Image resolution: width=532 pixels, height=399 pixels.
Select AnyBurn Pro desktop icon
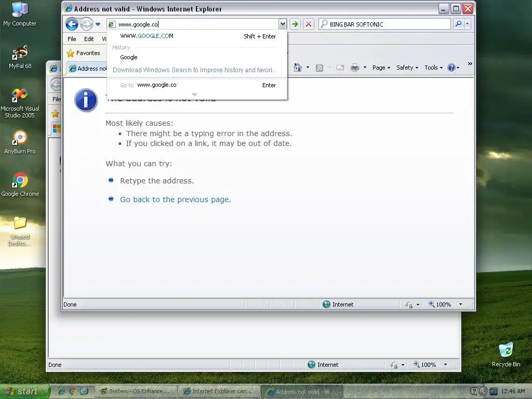click(20, 142)
